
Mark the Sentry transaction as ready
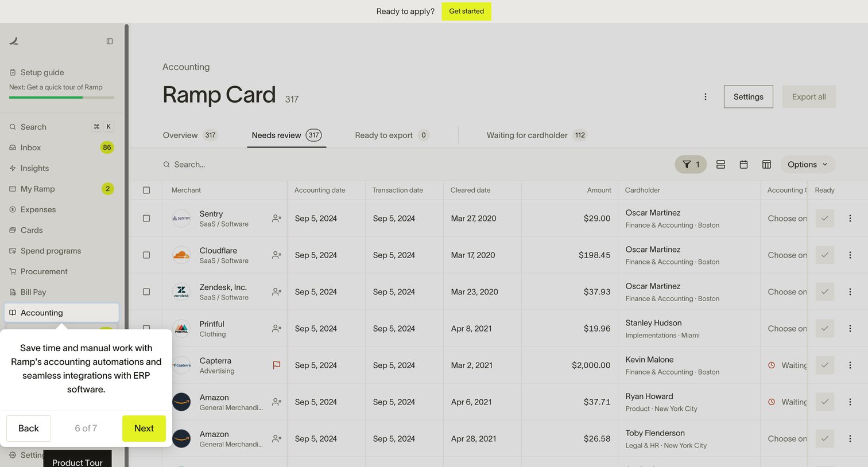(825, 219)
